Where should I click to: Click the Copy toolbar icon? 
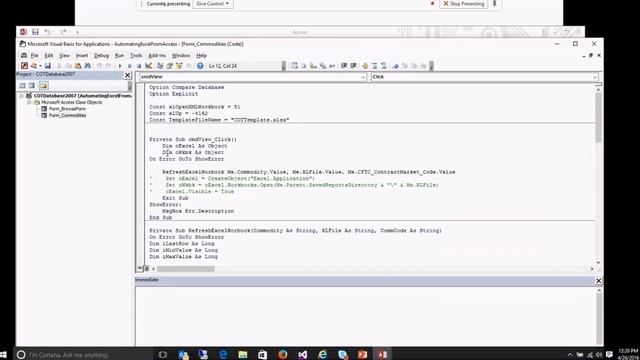pos(69,66)
